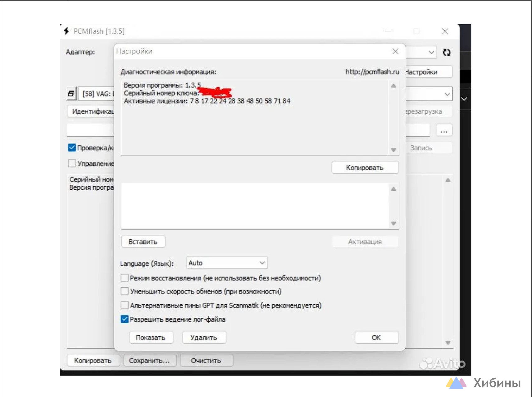This screenshot has height=397, width=532.
Task: Click down arrow of main log scrollbar
Action: (x=448, y=343)
